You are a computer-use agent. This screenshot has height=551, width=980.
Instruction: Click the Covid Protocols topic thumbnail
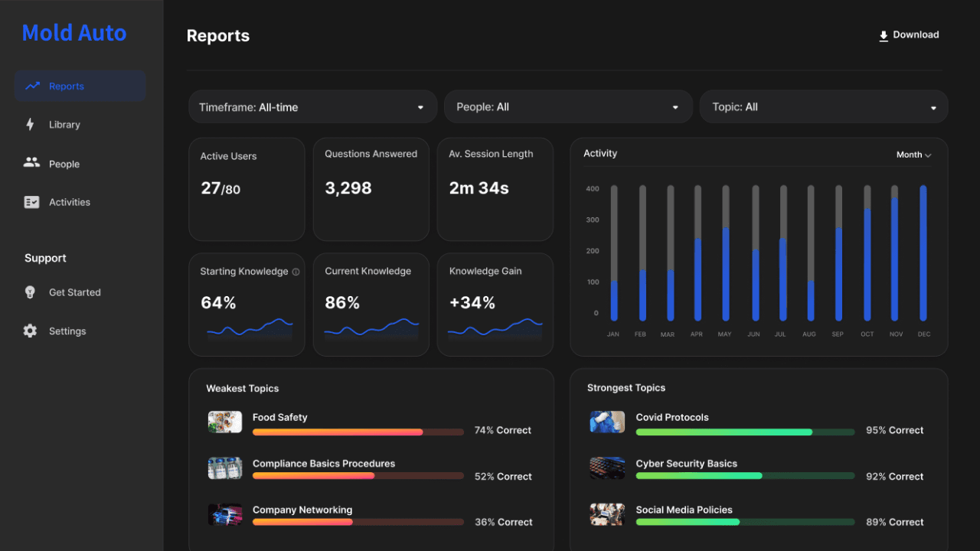pos(607,422)
